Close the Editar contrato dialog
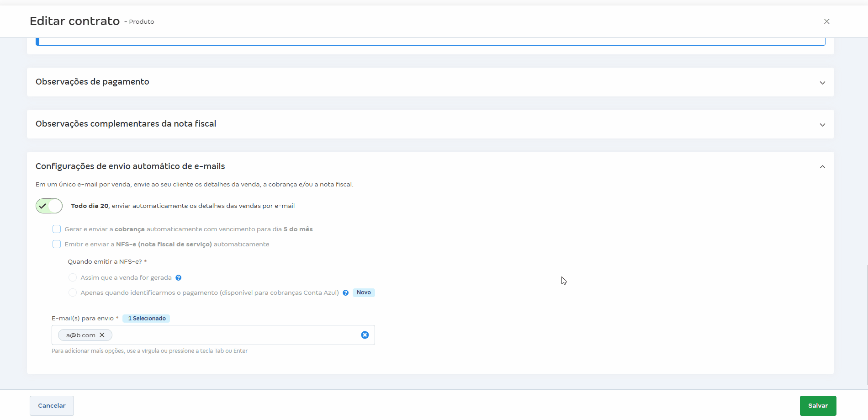Image resolution: width=868 pixels, height=420 pixels. 826,21
